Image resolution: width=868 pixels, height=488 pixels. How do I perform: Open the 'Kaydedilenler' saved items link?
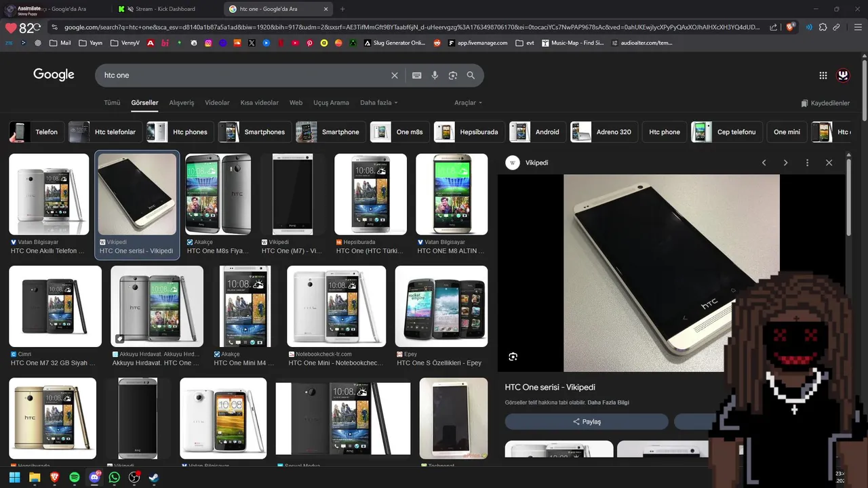825,103
